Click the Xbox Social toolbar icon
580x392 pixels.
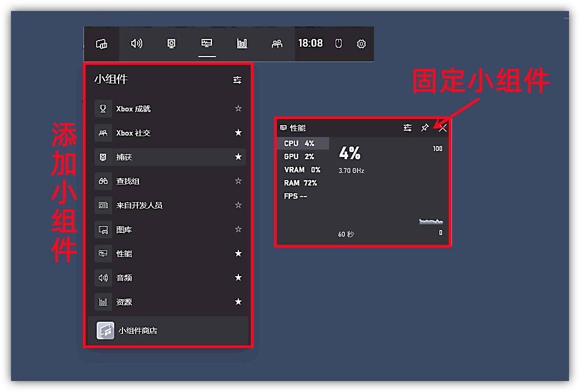click(x=277, y=44)
